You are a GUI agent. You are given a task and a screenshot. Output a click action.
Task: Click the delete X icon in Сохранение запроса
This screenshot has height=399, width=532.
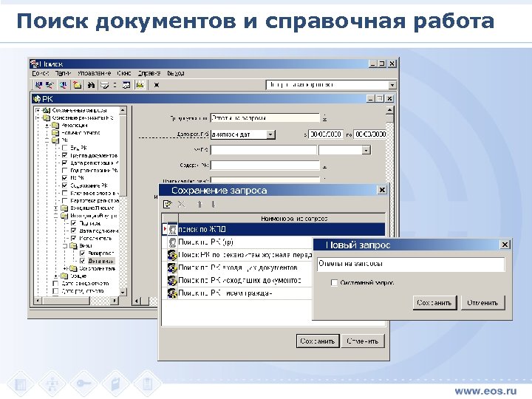click(182, 204)
